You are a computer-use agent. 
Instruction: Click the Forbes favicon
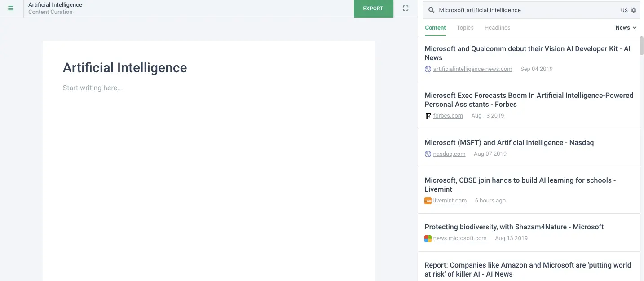[428, 116]
